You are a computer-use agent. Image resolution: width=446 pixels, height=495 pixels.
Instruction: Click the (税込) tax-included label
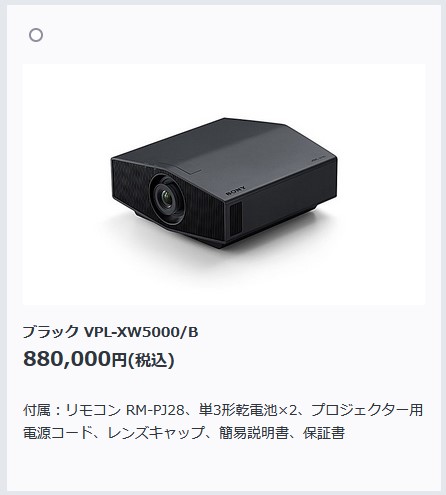coord(152,360)
